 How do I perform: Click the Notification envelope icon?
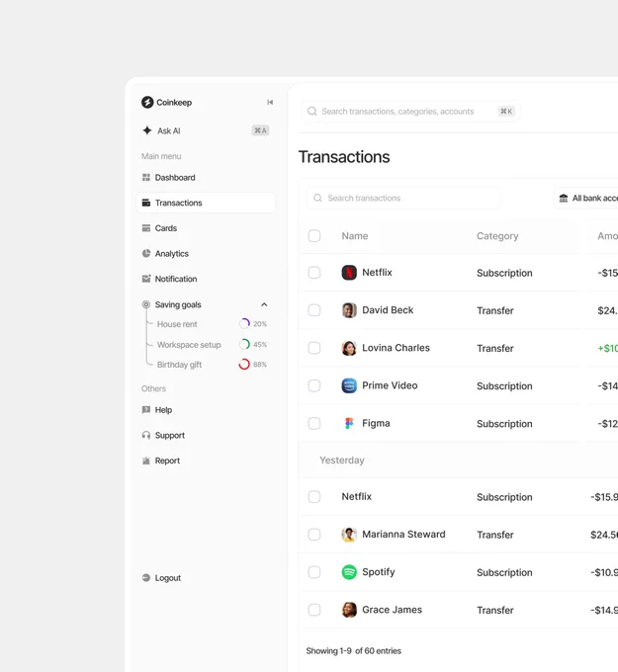point(146,279)
